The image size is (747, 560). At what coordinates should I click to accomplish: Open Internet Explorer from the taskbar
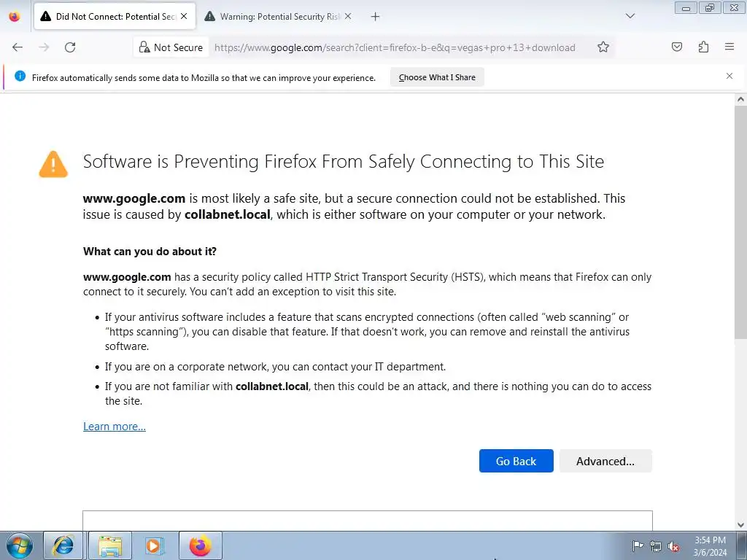pyautogui.click(x=64, y=545)
